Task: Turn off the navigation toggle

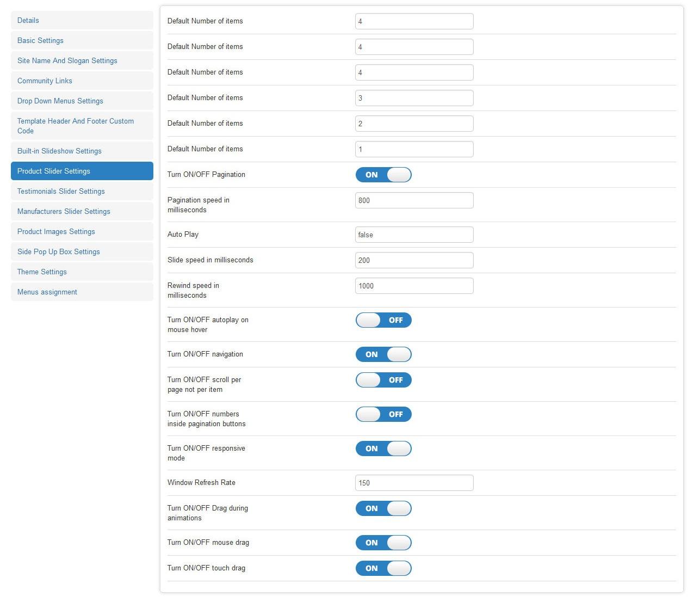Action: tap(383, 354)
